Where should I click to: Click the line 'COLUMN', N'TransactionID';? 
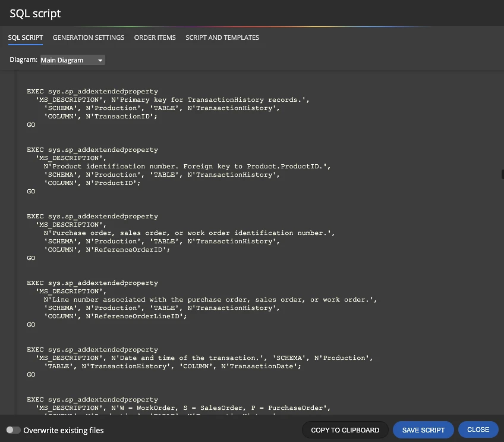[x=100, y=117]
